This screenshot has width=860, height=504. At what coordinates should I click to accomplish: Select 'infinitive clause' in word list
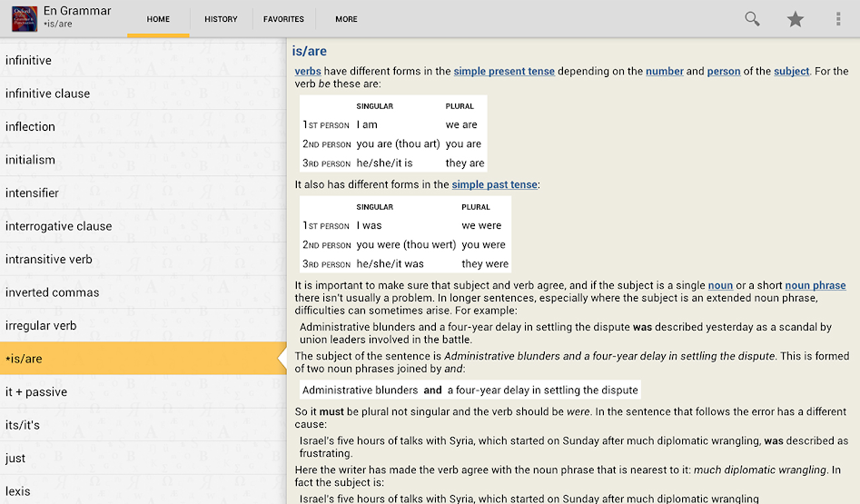47,94
